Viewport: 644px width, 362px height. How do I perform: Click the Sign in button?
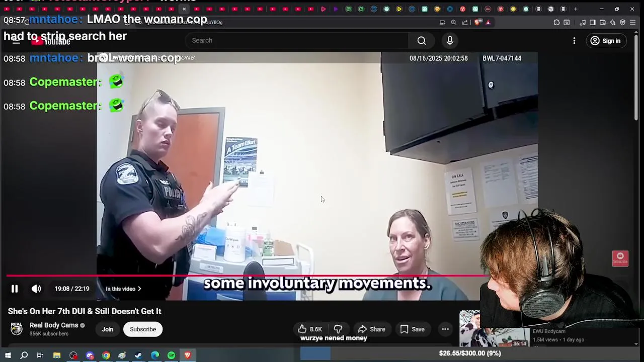click(606, 41)
